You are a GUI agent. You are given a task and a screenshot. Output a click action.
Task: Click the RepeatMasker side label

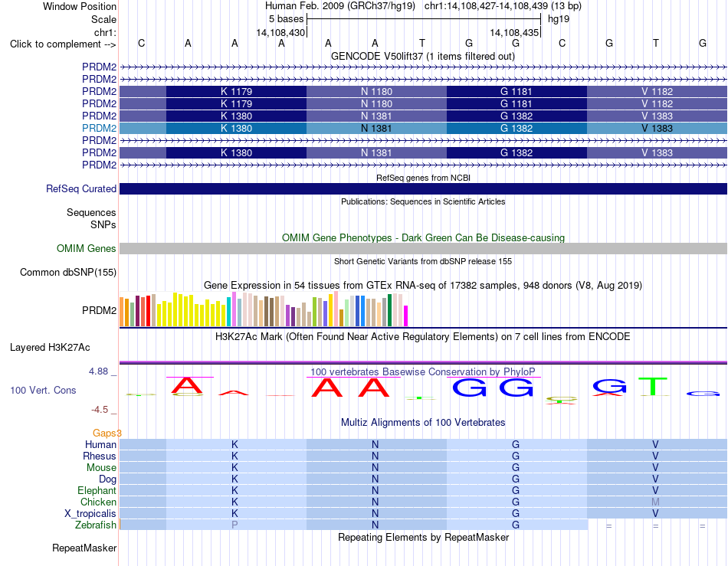pos(84,548)
